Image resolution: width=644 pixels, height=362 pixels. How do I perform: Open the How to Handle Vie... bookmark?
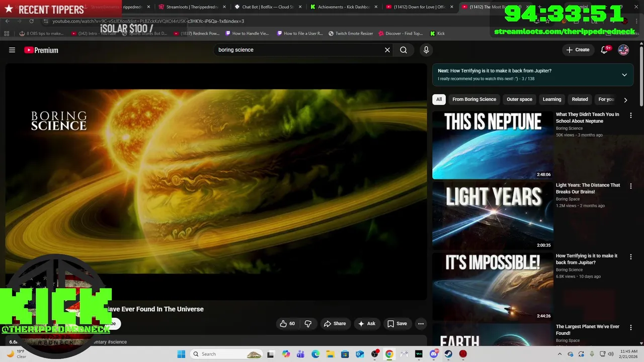coord(247,33)
